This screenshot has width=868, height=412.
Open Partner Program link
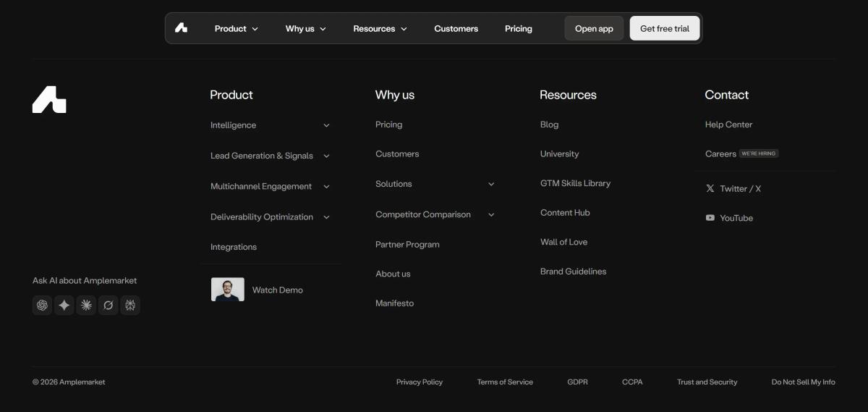pyautogui.click(x=407, y=244)
